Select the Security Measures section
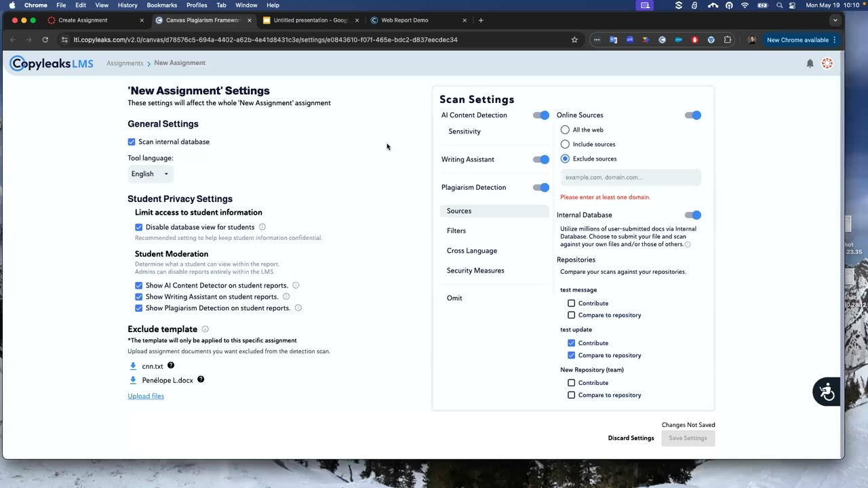The width and height of the screenshot is (868, 488). [x=475, y=270]
